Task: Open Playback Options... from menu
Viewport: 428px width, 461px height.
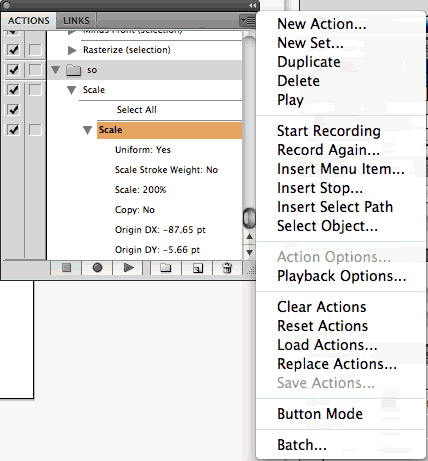Action: (342, 276)
